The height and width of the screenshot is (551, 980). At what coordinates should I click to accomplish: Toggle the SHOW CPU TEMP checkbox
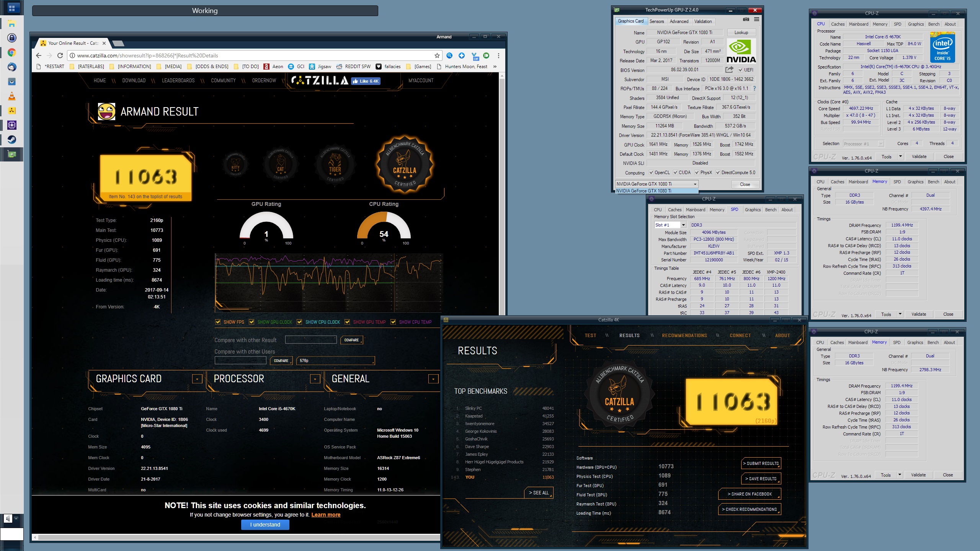(x=393, y=322)
